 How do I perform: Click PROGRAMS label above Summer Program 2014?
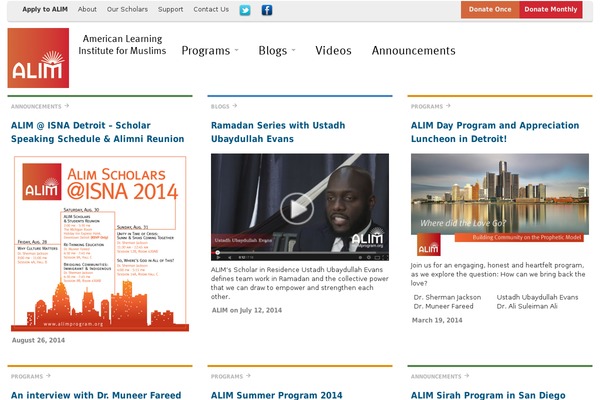point(227,376)
